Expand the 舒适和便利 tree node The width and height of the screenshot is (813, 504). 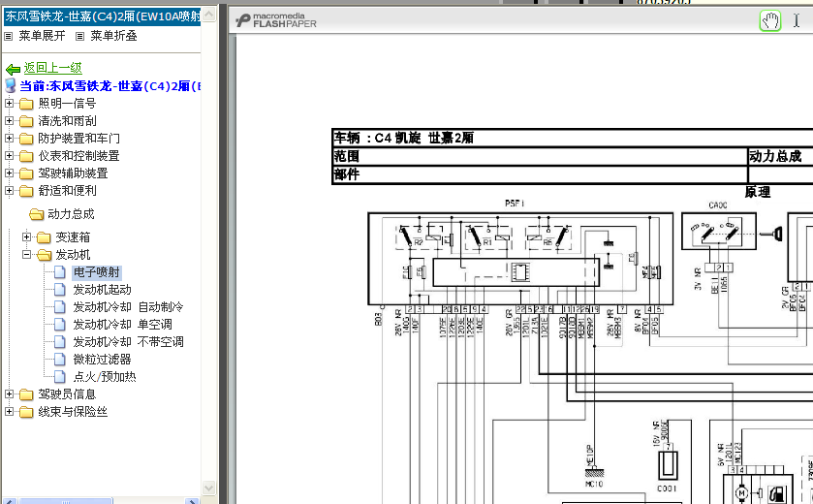pyautogui.click(x=9, y=190)
